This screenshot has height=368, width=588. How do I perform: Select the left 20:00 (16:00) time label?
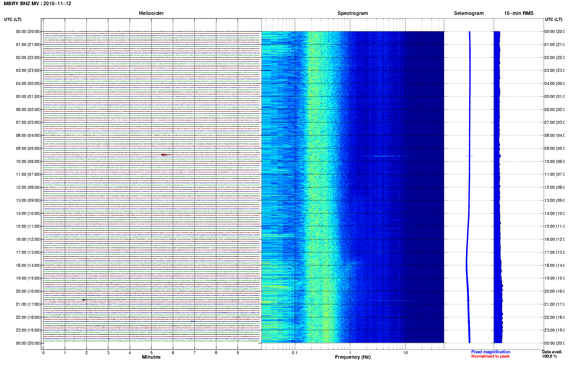tap(28, 291)
